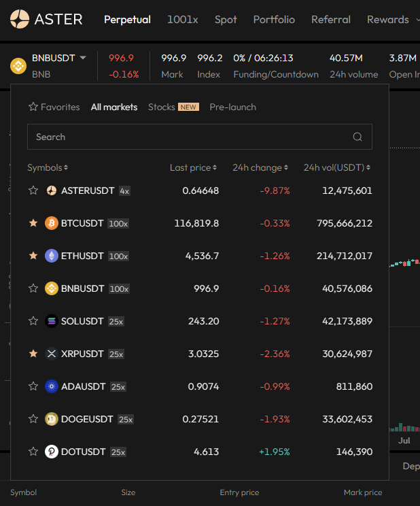Collapse the BNBUSDT market dropdown arrow

coord(83,58)
